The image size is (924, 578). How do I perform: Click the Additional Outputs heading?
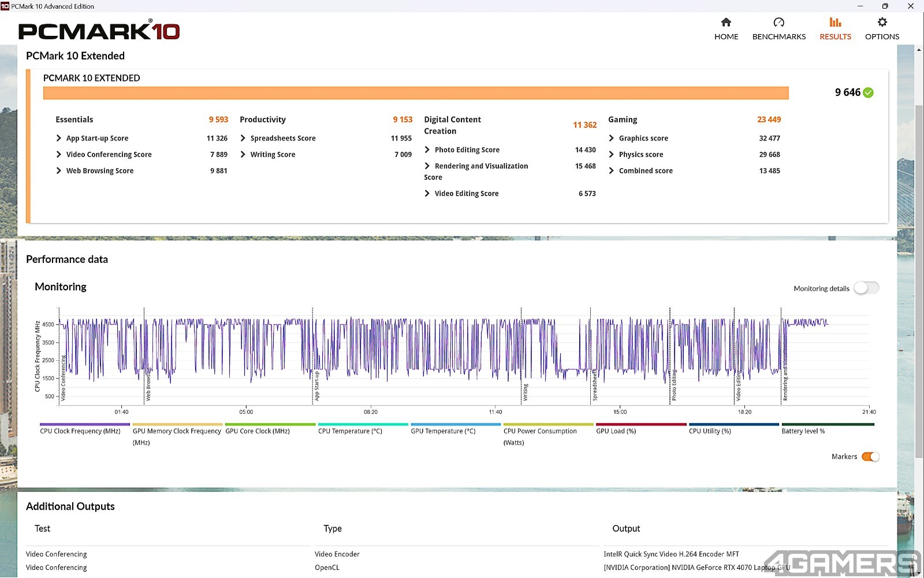(x=70, y=506)
